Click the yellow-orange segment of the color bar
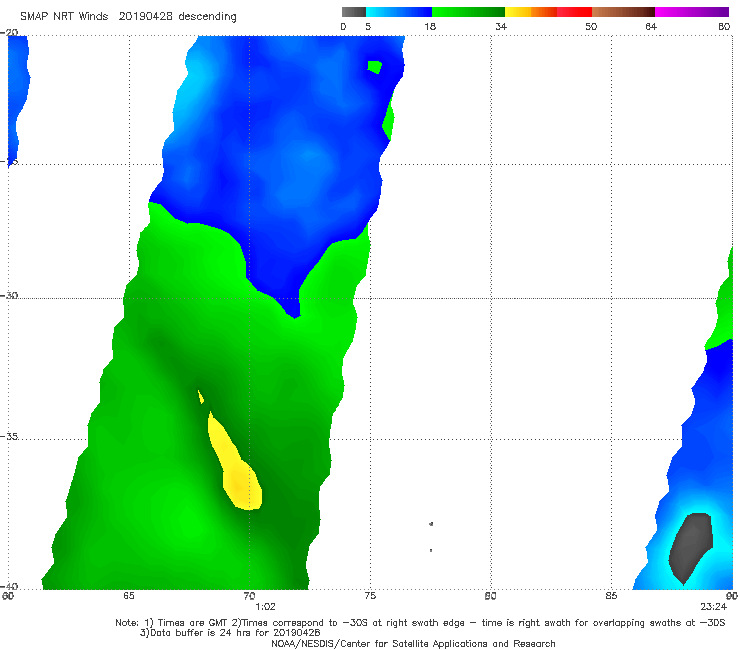Viewport: 740px width, 650px height. click(531, 12)
